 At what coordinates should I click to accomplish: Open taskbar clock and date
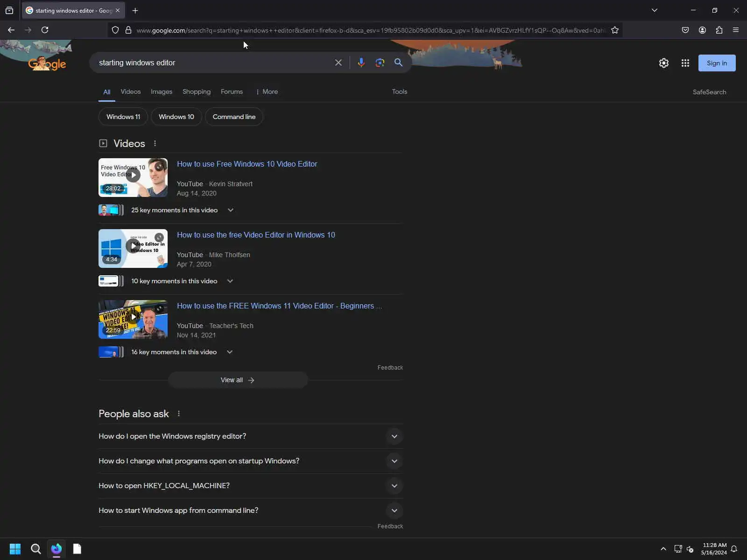pyautogui.click(x=714, y=549)
